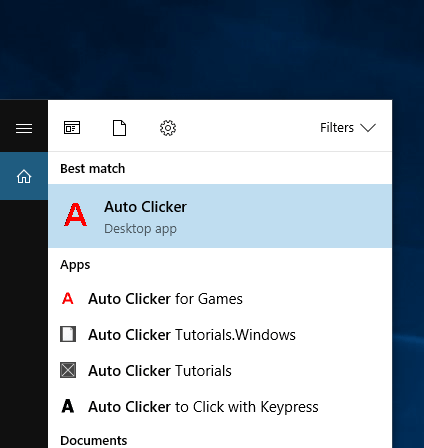
Task: Open the Auto Clicker Tutorials result
Action: (x=220, y=371)
